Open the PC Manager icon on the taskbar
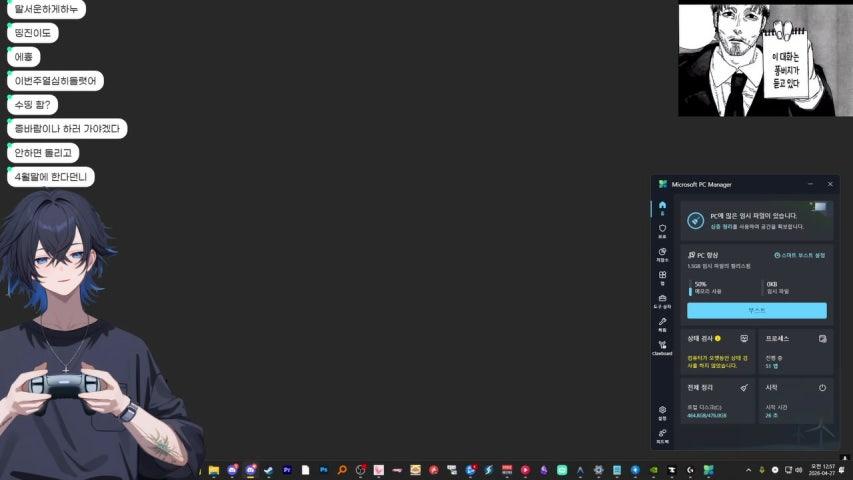Viewport: 853px width, 480px height. pos(708,470)
